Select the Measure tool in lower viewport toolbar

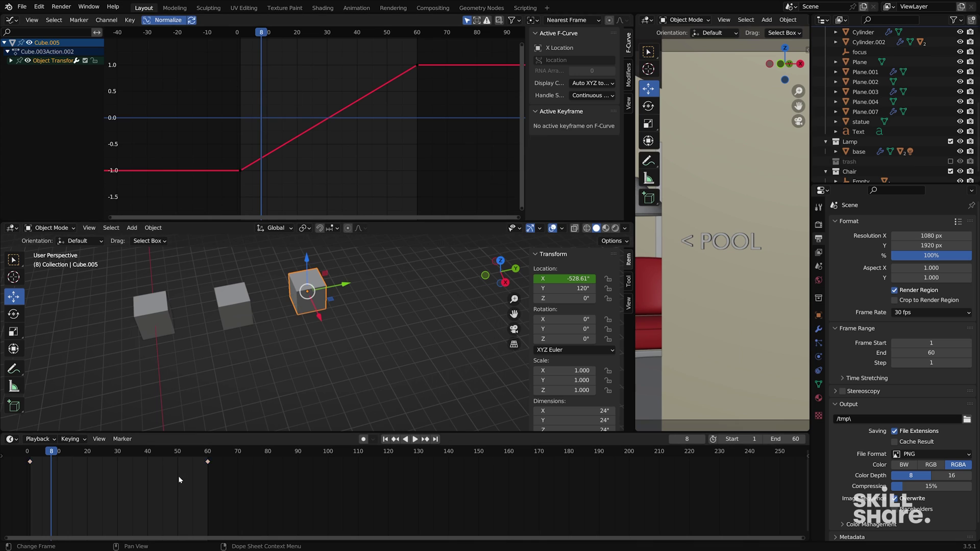tap(14, 387)
